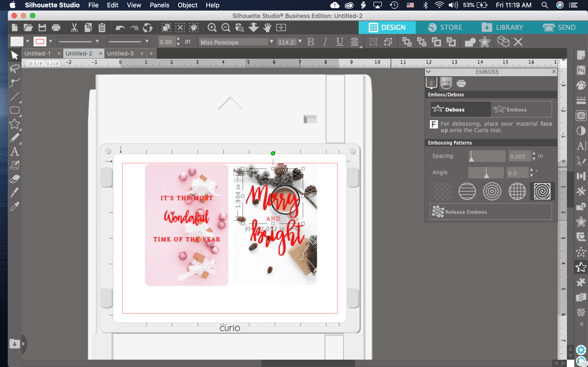Click the Undo arrow icon

(120, 28)
